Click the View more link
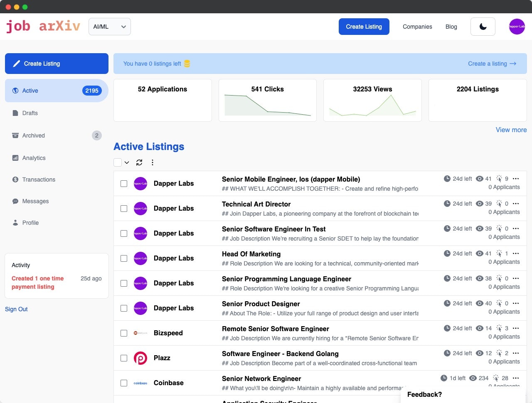Viewport: 532px width, 403px height. pos(511,130)
